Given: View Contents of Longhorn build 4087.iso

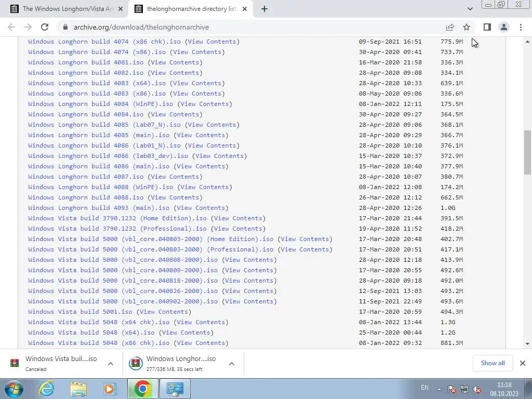Looking at the screenshot, I should coord(175,177).
